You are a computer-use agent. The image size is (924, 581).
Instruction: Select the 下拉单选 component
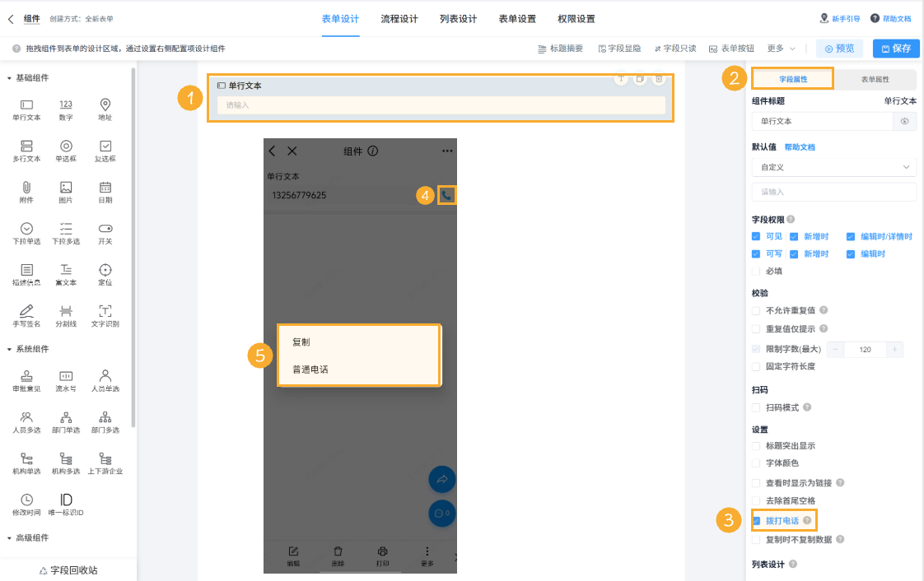pos(26,233)
